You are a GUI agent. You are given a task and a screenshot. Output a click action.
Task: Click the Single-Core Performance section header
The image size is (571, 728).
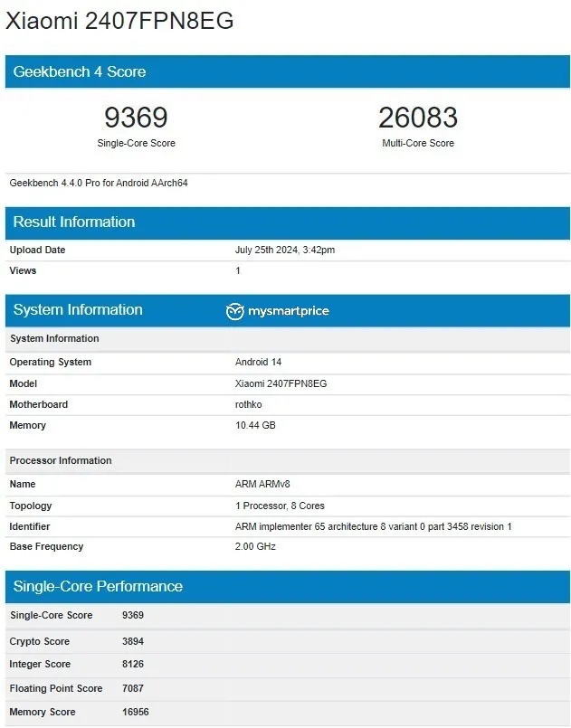(98, 587)
